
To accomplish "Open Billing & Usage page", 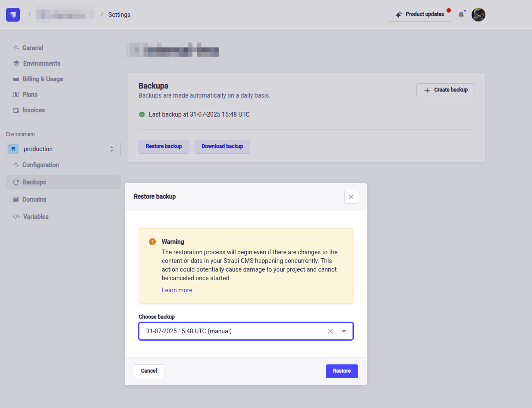I will (43, 79).
